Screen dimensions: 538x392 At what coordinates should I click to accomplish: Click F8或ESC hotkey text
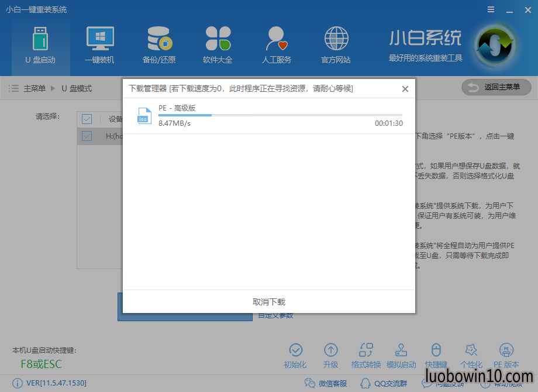tap(41, 364)
